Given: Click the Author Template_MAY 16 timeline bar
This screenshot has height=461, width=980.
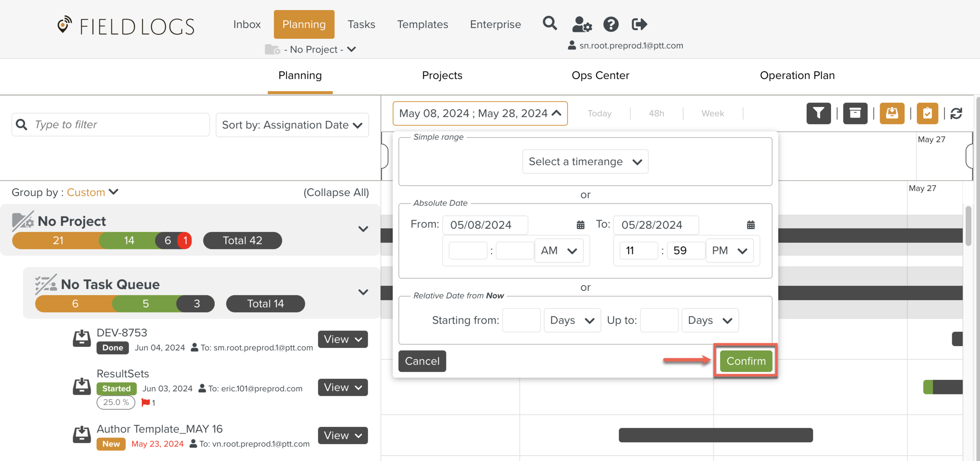Looking at the screenshot, I should [715, 435].
